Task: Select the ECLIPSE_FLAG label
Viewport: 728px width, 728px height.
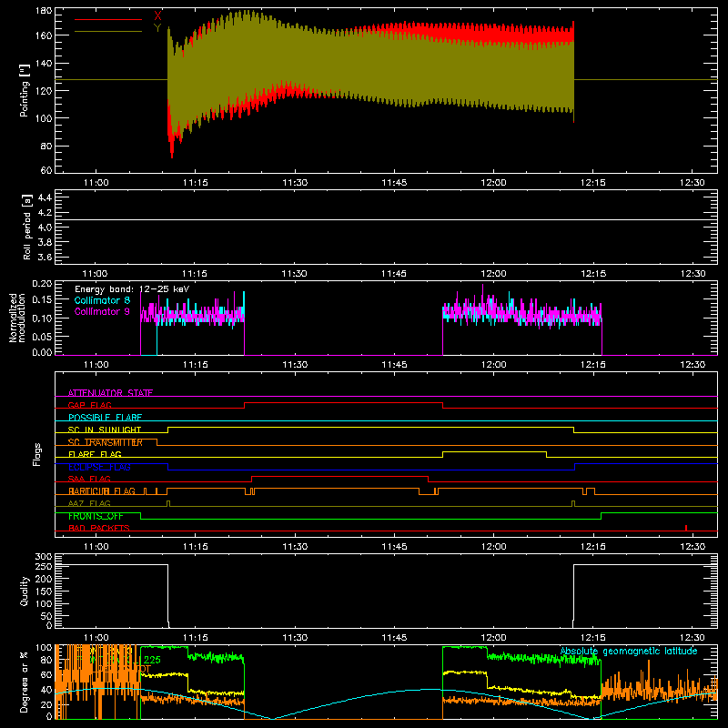Action: click(99, 467)
